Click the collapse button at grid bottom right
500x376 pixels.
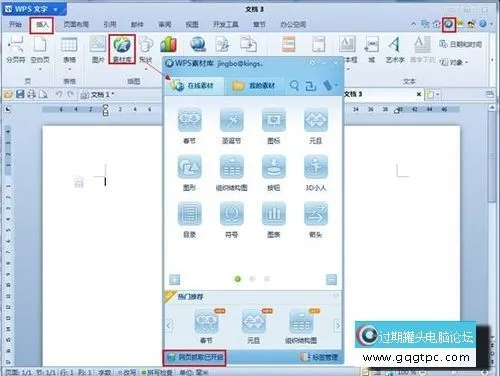331,279
